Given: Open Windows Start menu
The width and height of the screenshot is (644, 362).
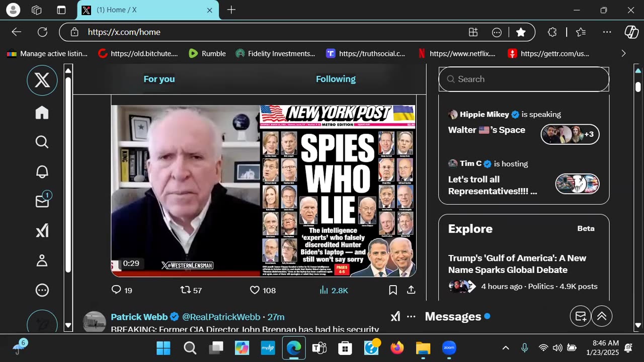Looking at the screenshot, I should pyautogui.click(x=164, y=348).
